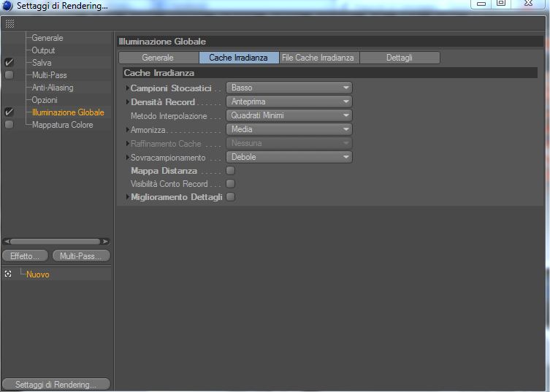Expand the Armonizza disclosure triangle
Screen dimensions: 550x392
tap(128, 130)
